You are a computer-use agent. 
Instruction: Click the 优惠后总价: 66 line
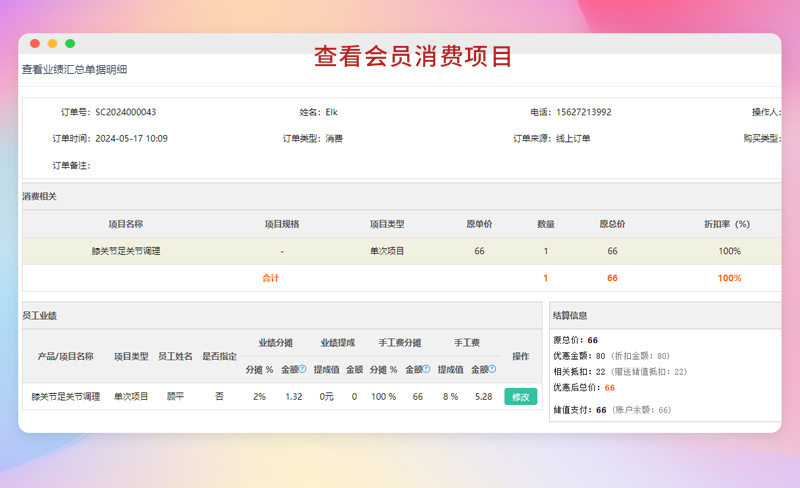pos(584,388)
